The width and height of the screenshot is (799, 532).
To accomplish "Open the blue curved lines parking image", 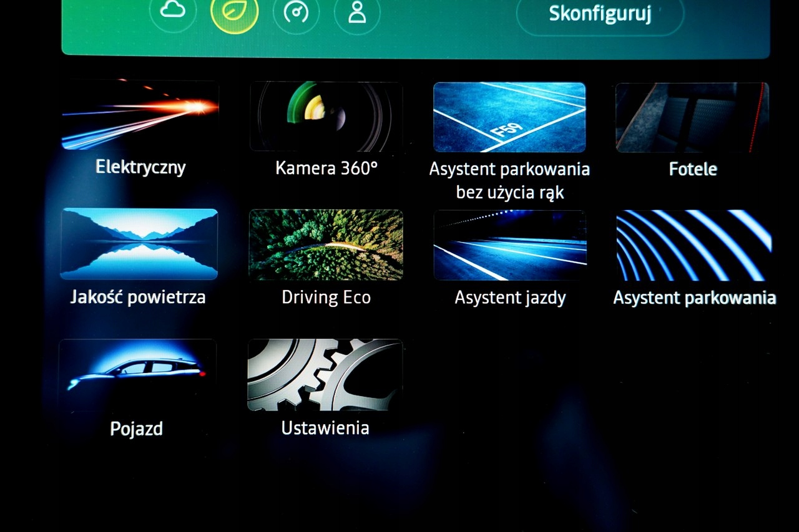I will click(x=694, y=245).
